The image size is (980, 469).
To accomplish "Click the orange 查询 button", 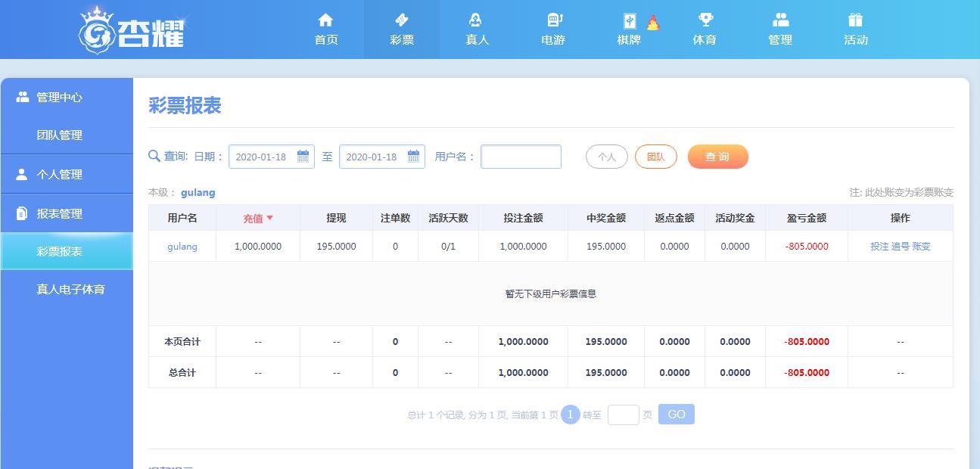I will click(x=718, y=157).
